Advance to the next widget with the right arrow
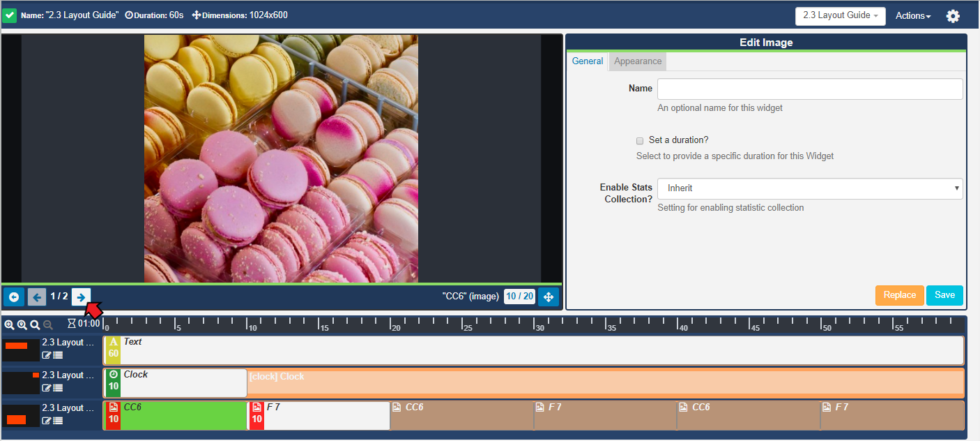 tap(82, 297)
